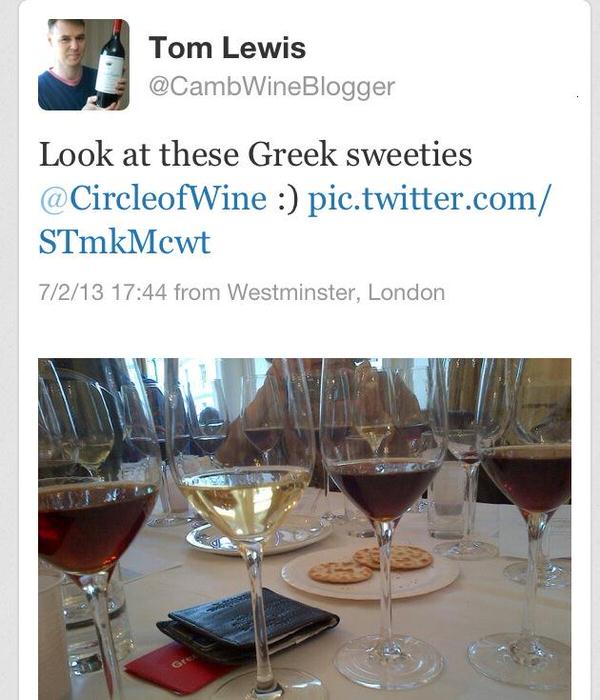The width and height of the screenshot is (600, 700).
Task: Click the word "from" beside the timestamp
Action: point(198,293)
